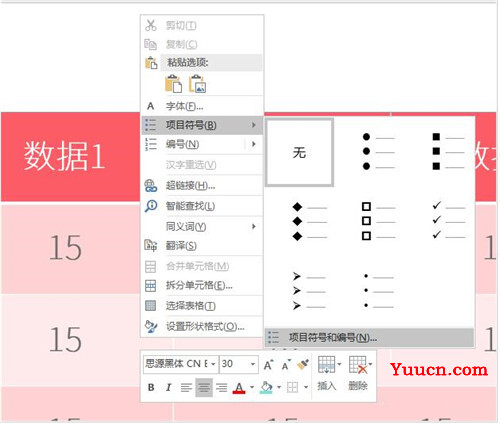Toggle Bold formatting in mini toolbar

151,387
